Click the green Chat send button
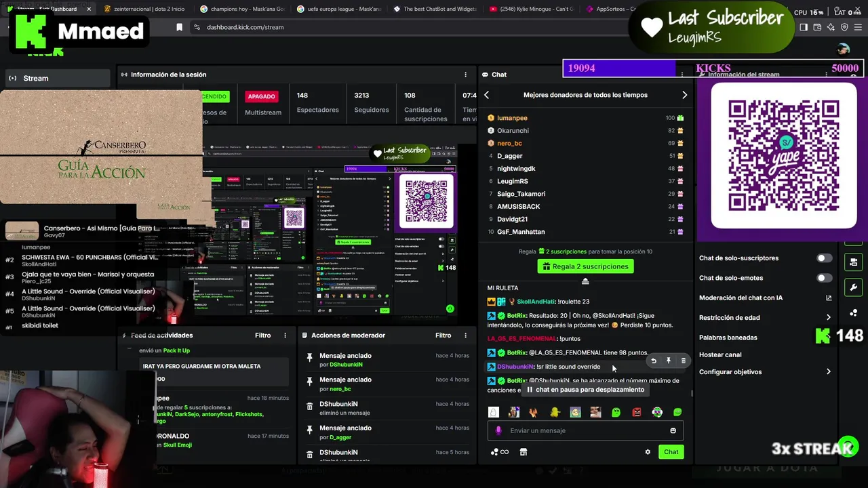Image resolution: width=868 pixels, height=488 pixels. coord(671,452)
